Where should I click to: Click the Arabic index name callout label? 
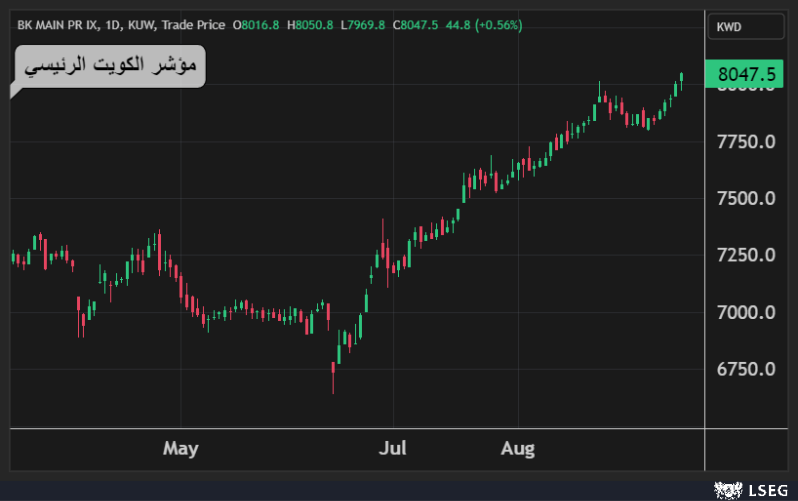109,67
